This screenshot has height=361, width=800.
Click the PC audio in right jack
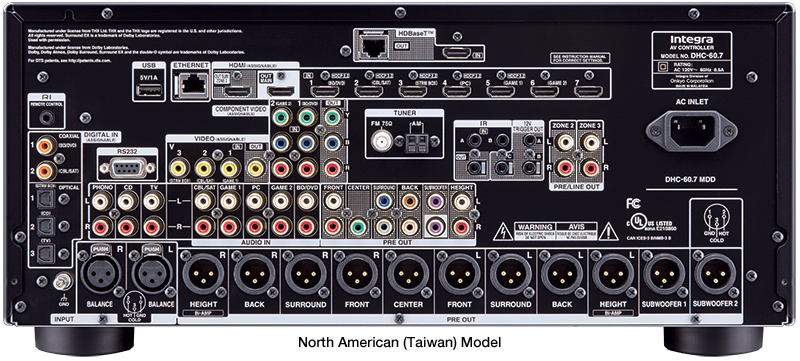pos(256,226)
